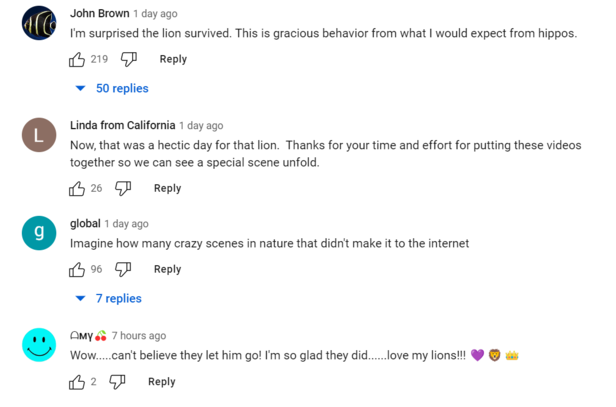Screen dimensions: 616x407
Task: Thumbs down the comment by global
Action: pos(123,269)
